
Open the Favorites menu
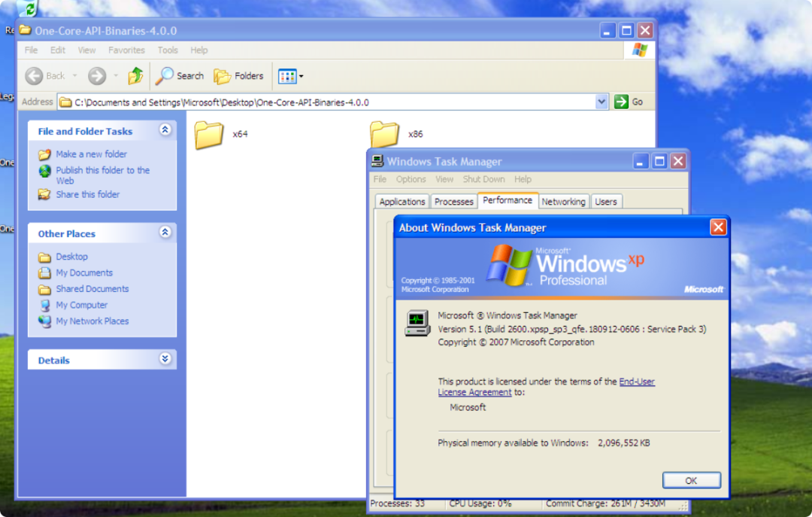tap(126, 50)
